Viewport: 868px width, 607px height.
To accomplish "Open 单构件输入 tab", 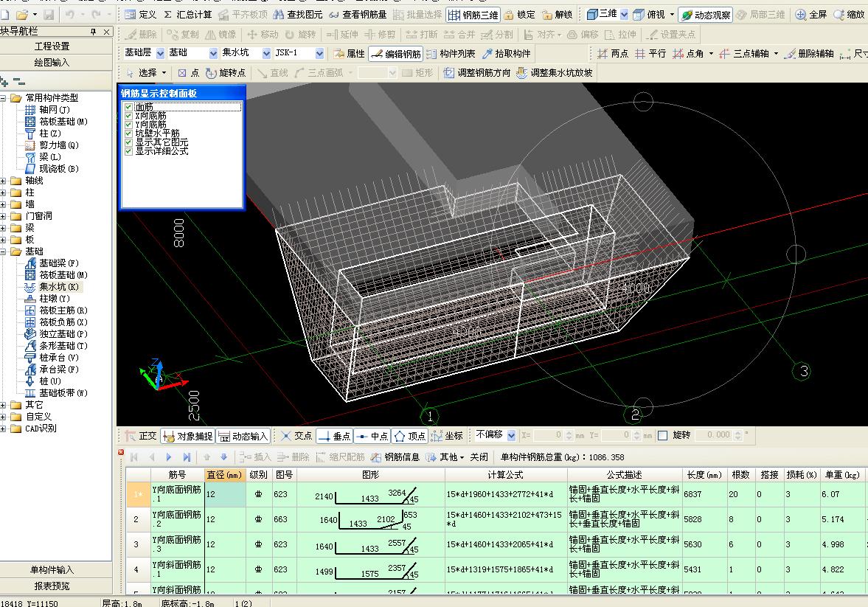I will (x=52, y=569).
